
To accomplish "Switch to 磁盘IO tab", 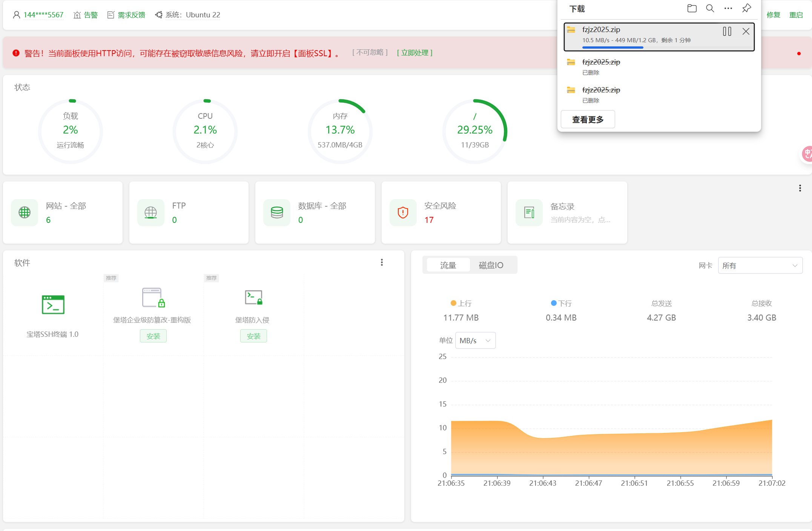I will pos(491,265).
